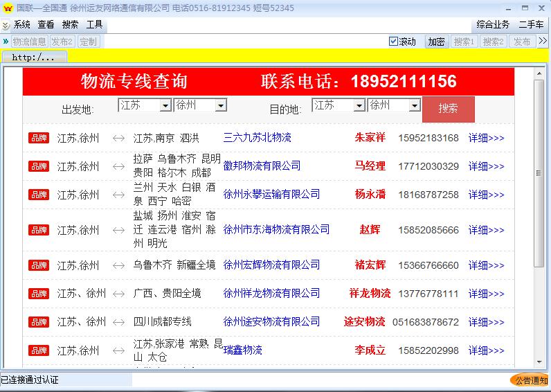Click 品牌 badge for 徐州宏辉物流有限公司 row
This screenshot has height=392, width=551.
point(39,265)
